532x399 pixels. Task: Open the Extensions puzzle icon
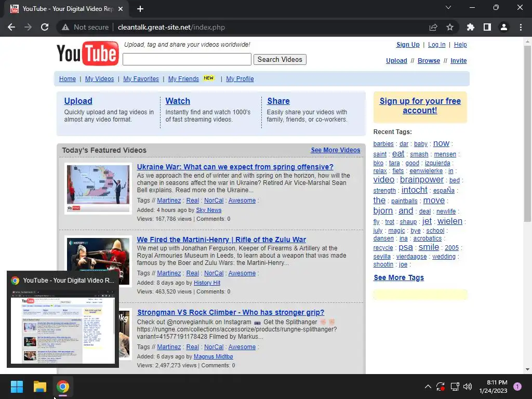tap(471, 27)
